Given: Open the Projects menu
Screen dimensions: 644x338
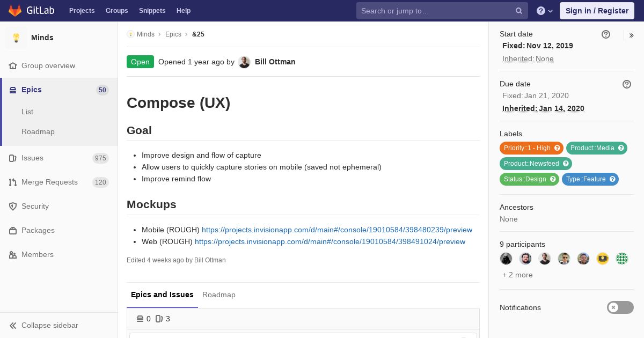Looking at the screenshot, I should [82, 11].
